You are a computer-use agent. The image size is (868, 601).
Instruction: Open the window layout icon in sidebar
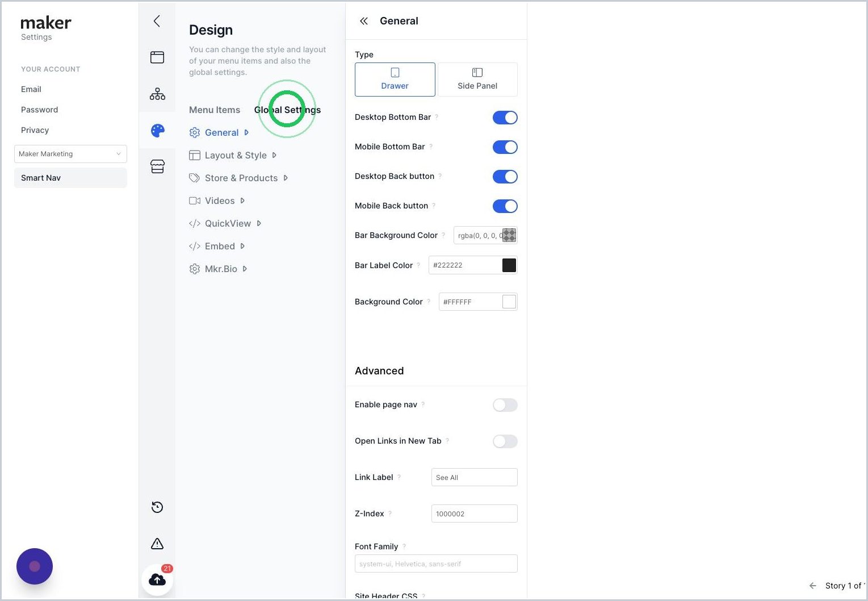pyautogui.click(x=157, y=57)
